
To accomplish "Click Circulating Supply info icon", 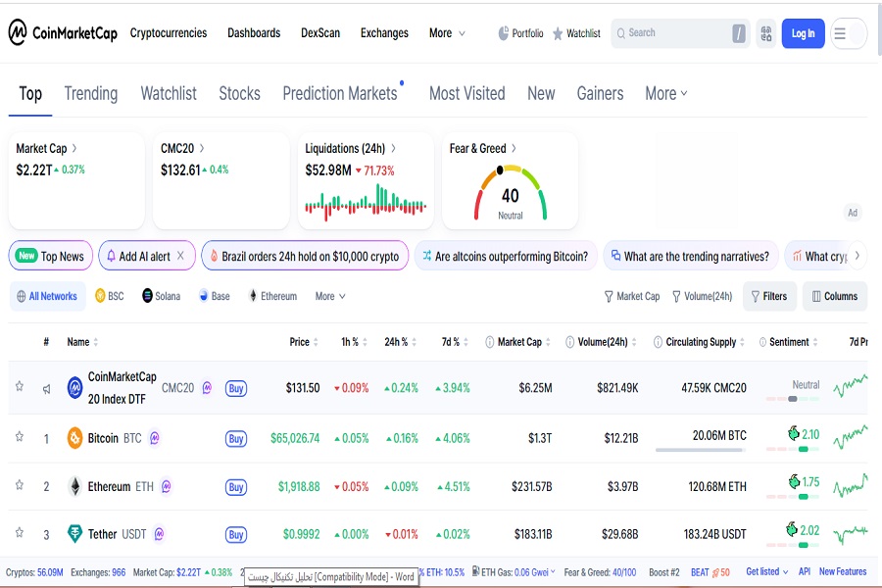I will click(658, 342).
